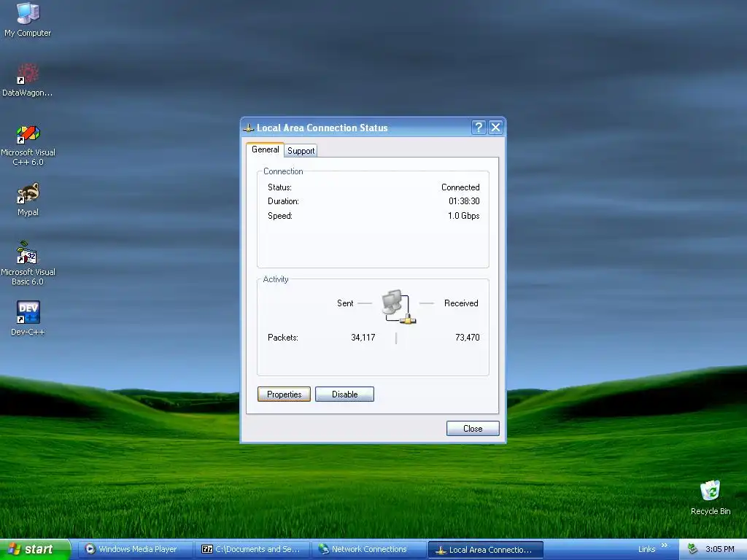Switch to the Support tab
The height and width of the screenshot is (560, 747).
[301, 150]
